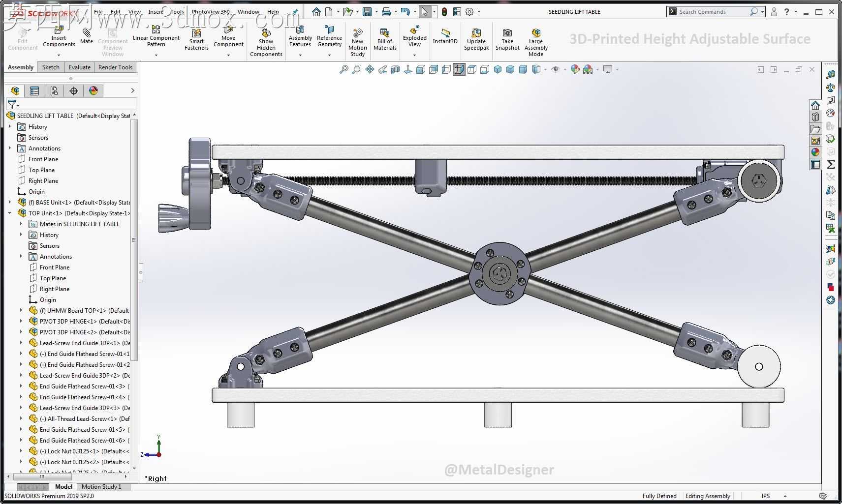Click the Take Snapshot camera icon
The height and width of the screenshot is (504, 842).
point(507,33)
